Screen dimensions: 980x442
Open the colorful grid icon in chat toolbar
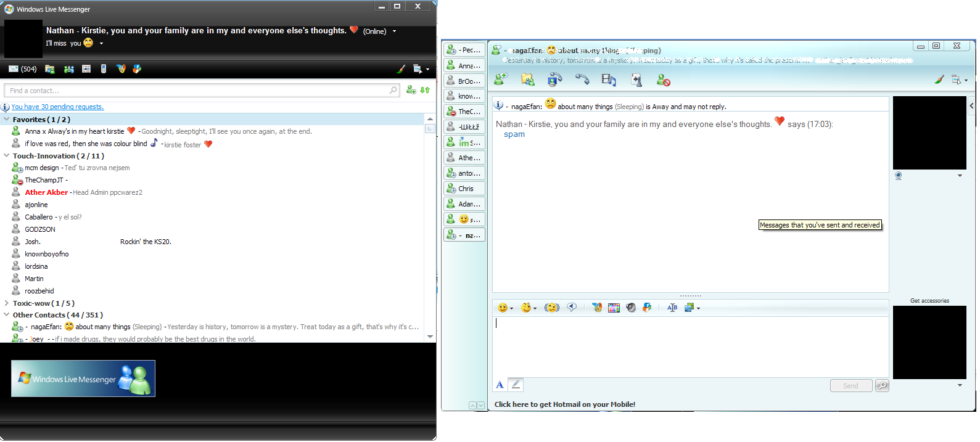tap(614, 308)
